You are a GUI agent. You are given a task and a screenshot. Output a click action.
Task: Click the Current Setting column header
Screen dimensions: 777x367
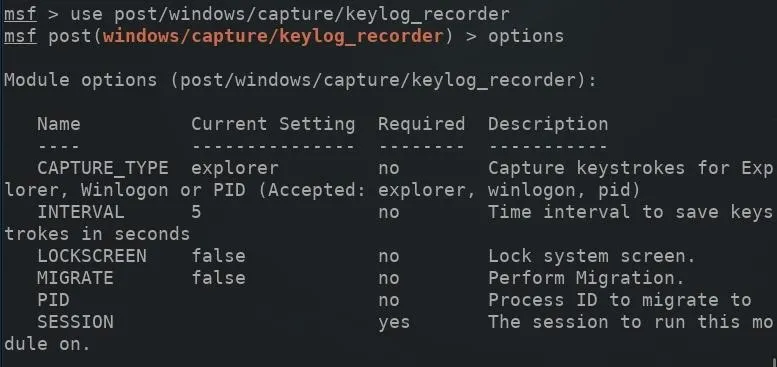pos(273,124)
